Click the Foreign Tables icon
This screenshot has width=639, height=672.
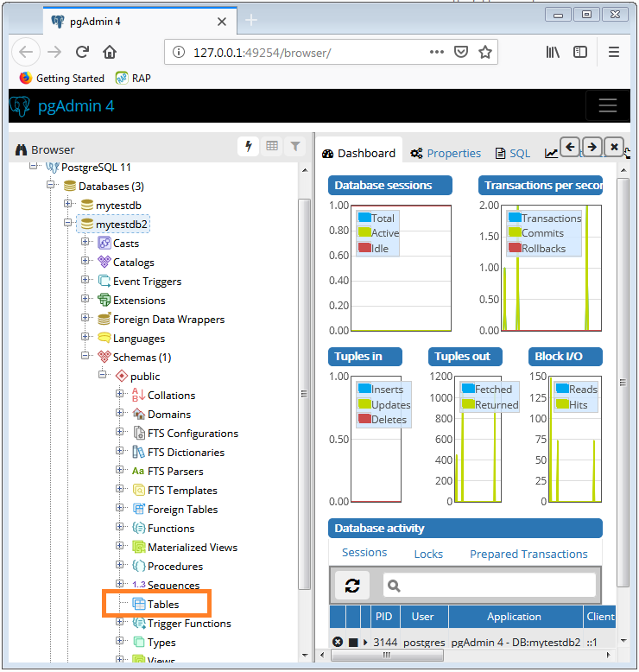click(138, 509)
